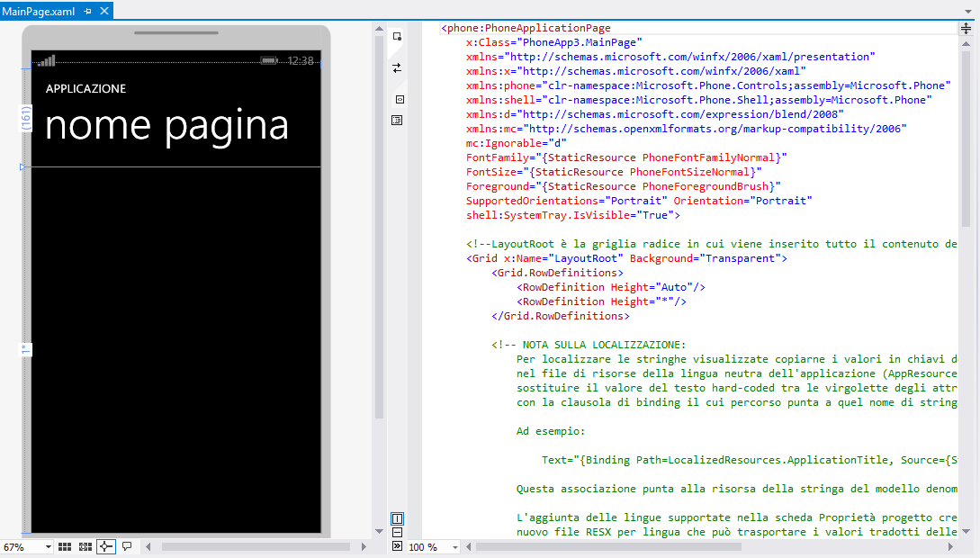The image size is (980, 558).
Task: Click the mc:Ignorable="d" attribute
Action: coord(517,143)
